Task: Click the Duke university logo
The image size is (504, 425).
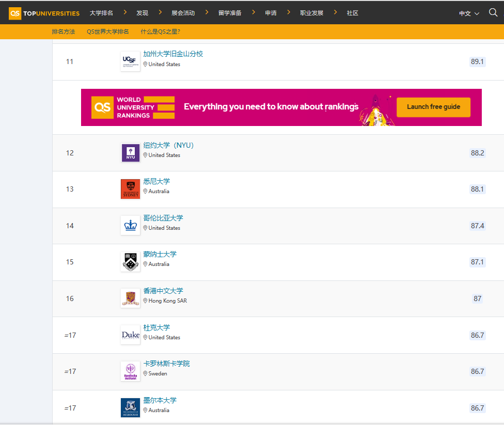Action: pos(130,335)
